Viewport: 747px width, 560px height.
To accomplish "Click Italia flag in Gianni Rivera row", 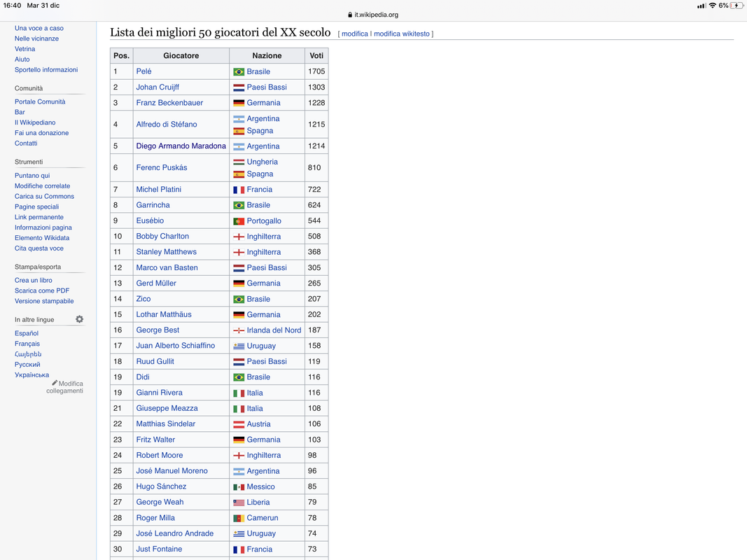I will tap(239, 393).
